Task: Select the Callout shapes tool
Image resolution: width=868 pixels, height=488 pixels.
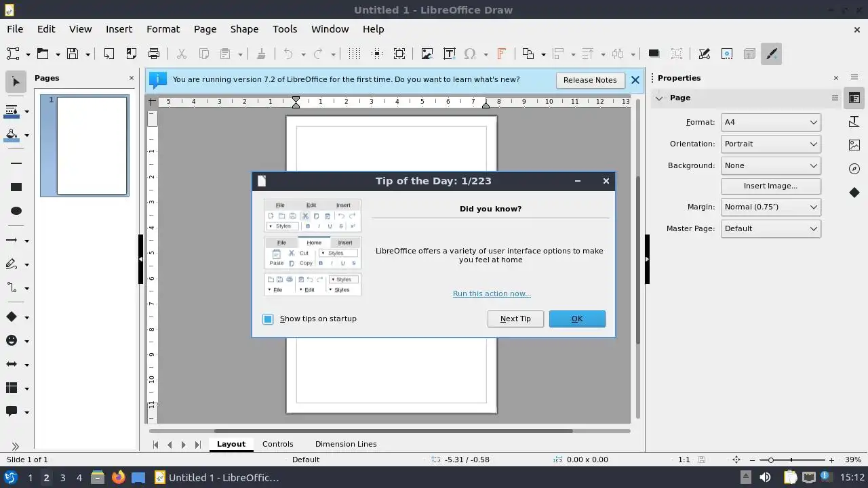Action: (12, 411)
